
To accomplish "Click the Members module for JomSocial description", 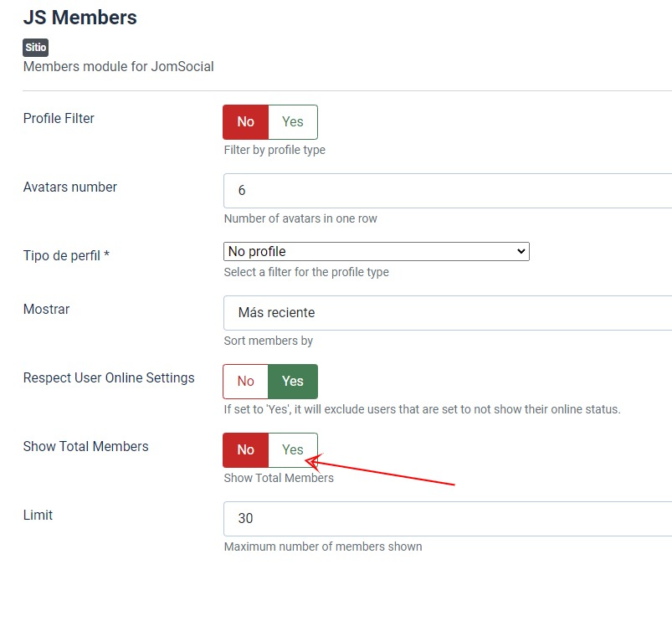I will coord(119,66).
